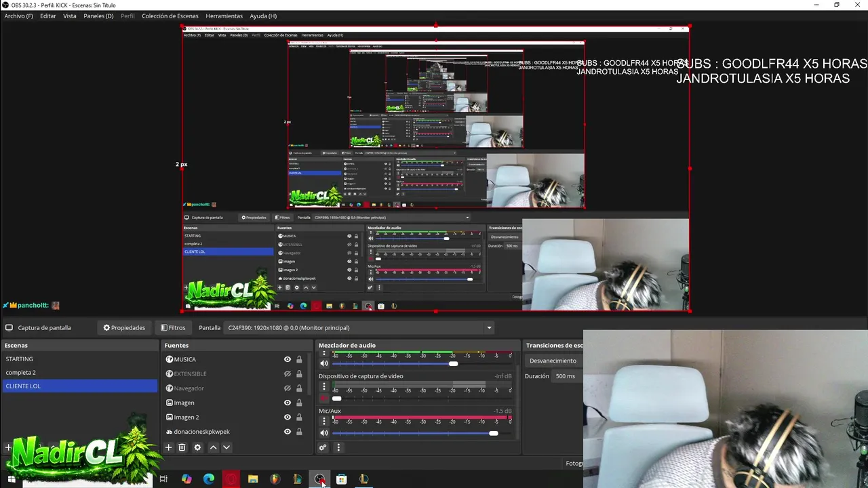Open source properties gear in Fuentes panel
The width and height of the screenshot is (868, 488).
[x=197, y=447]
